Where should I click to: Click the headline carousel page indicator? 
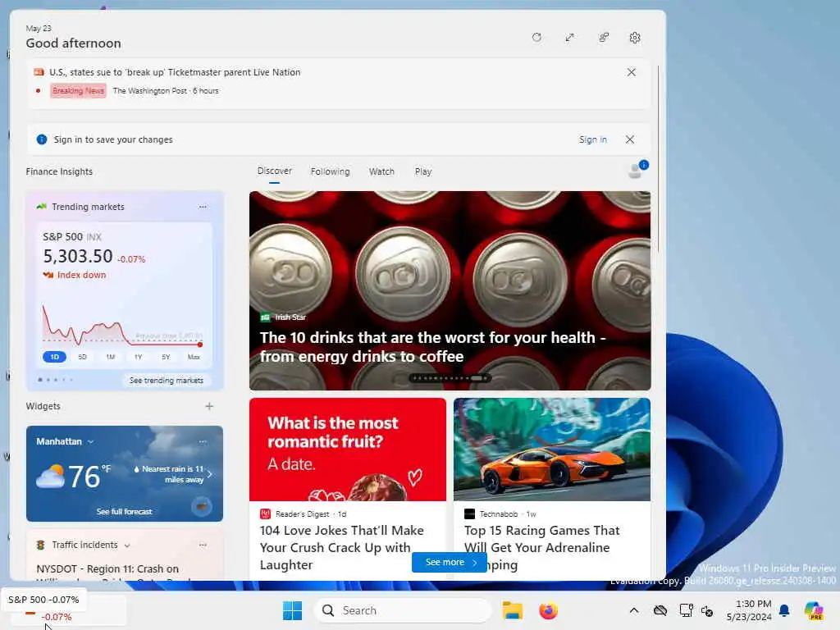[450, 378]
